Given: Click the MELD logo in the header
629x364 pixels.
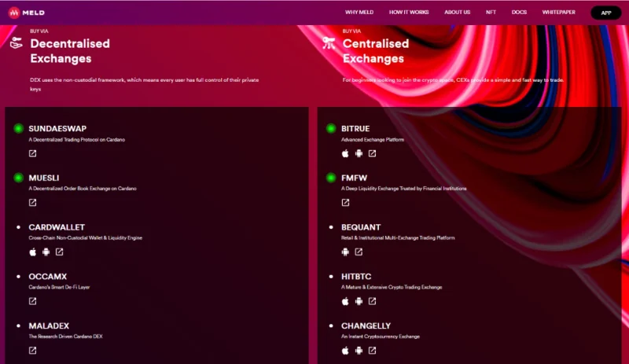Looking at the screenshot, I should (27, 13).
